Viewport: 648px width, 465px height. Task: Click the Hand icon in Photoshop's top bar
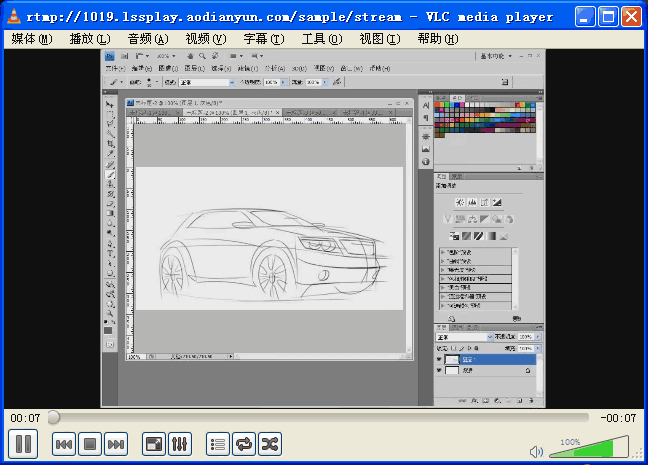190,56
